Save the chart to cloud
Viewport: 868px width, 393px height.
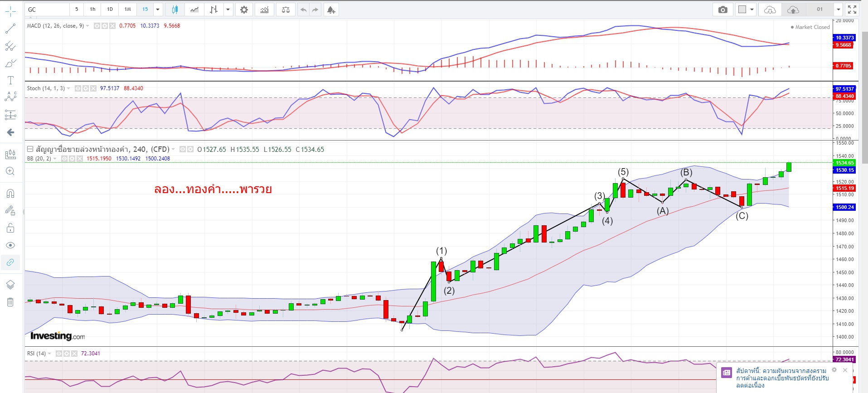point(793,10)
